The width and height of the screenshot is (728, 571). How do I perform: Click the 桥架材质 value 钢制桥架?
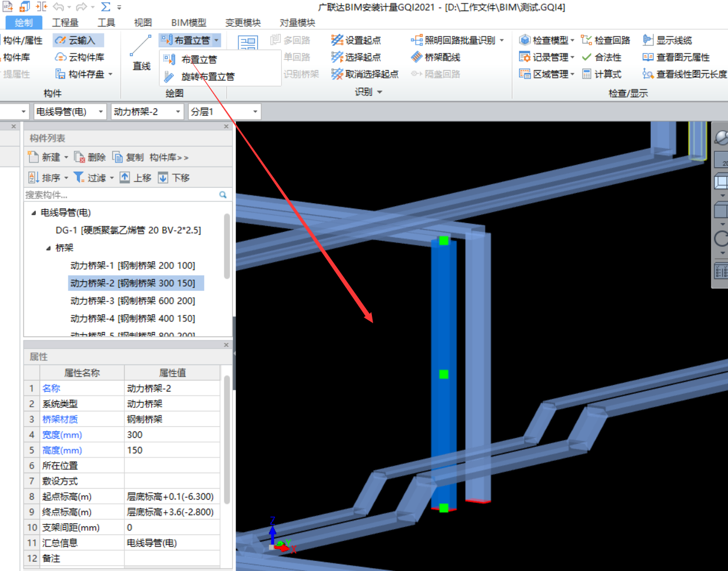pyautogui.click(x=172, y=419)
